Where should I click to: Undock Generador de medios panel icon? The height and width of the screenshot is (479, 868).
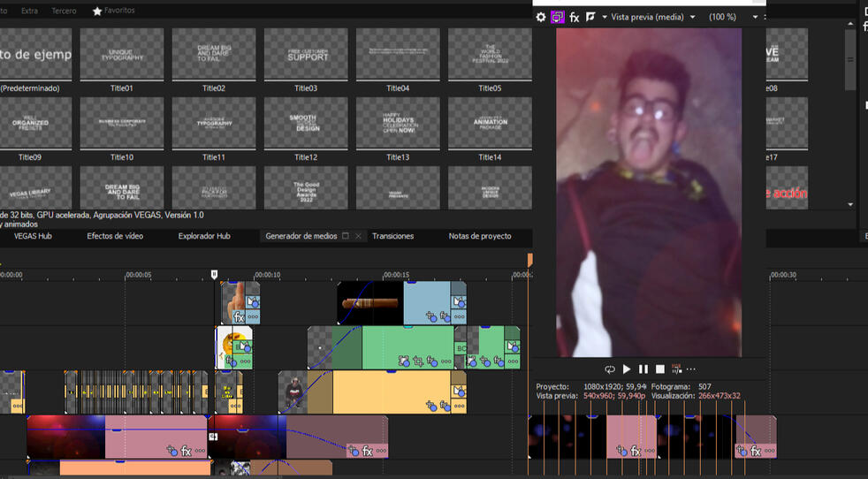(x=346, y=236)
